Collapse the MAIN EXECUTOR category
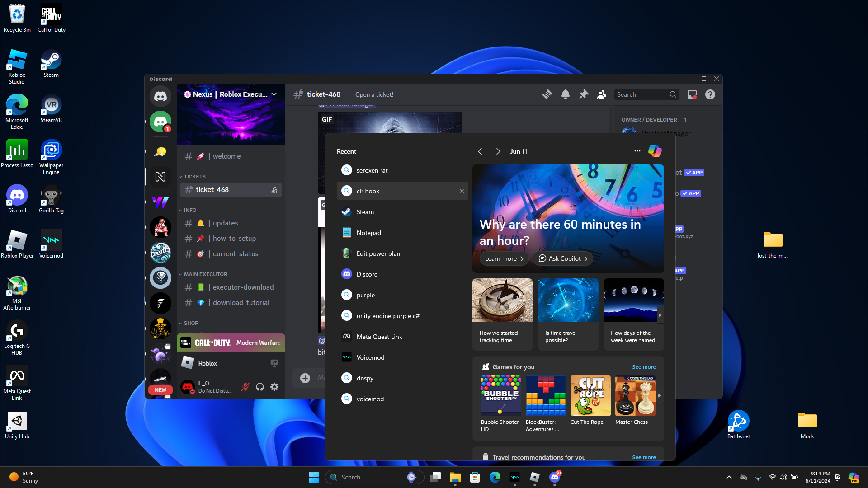The width and height of the screenshot is (868, 488). [205, 274]
